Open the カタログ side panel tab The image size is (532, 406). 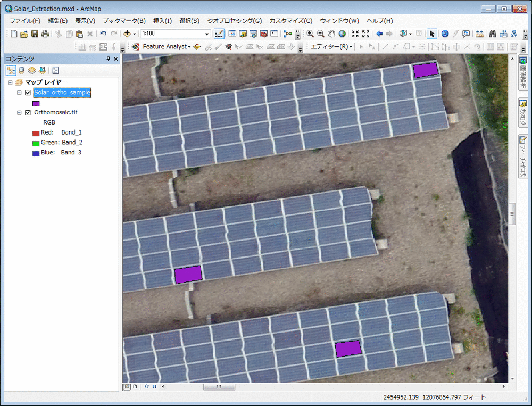[x=522, y=113]
